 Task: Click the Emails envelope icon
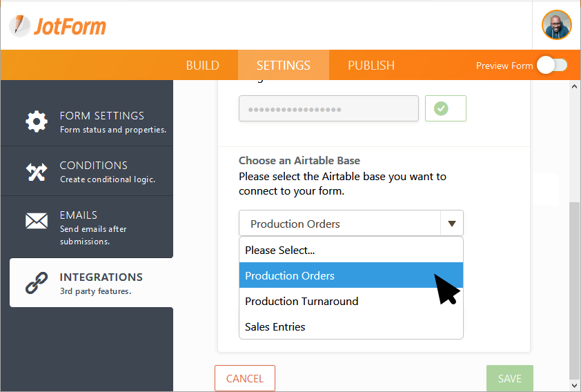coord(37,221)
